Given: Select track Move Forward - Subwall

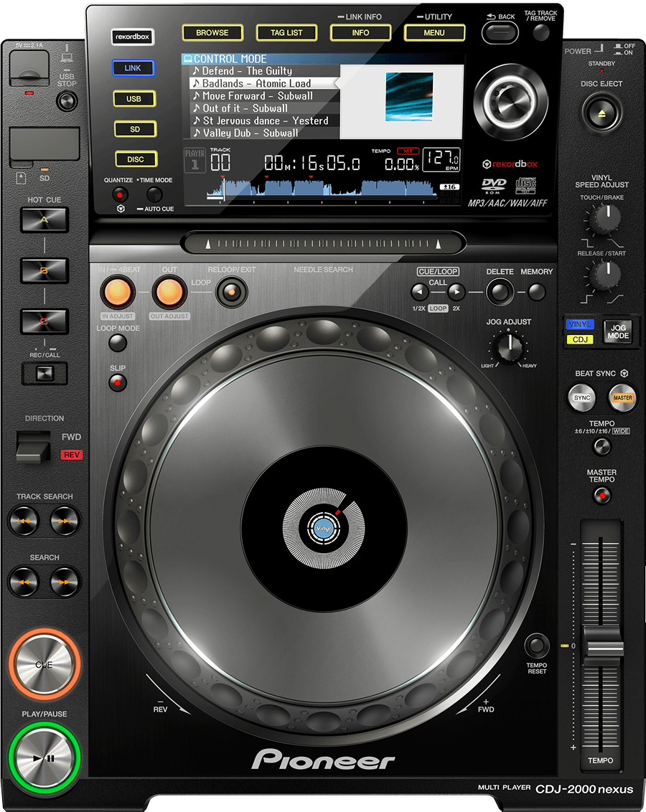Looking at the screenshot, I should (265, 96).
